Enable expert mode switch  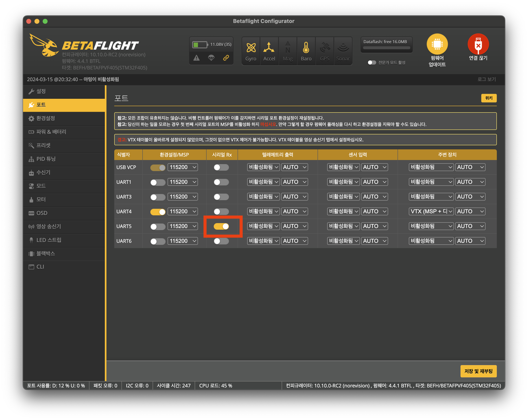[372, 63]
